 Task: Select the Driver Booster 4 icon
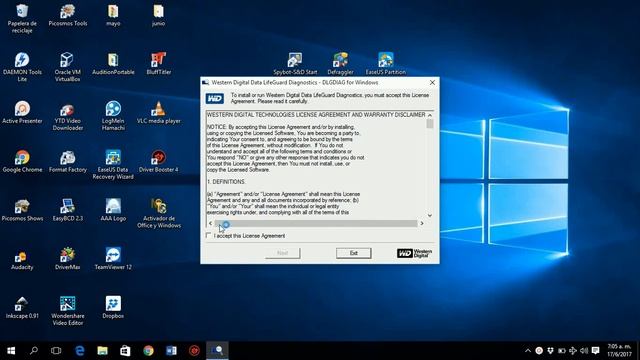point(158,162)
